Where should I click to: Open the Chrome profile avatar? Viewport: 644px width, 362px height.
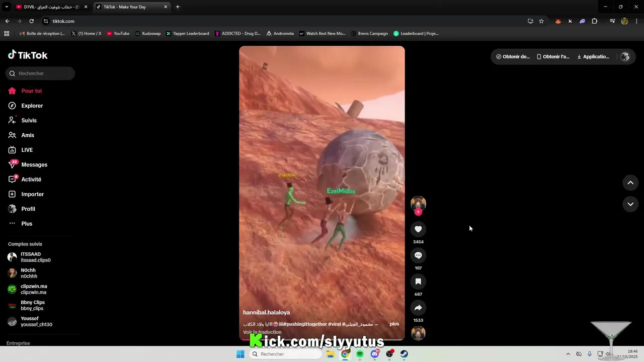[624, 21]
